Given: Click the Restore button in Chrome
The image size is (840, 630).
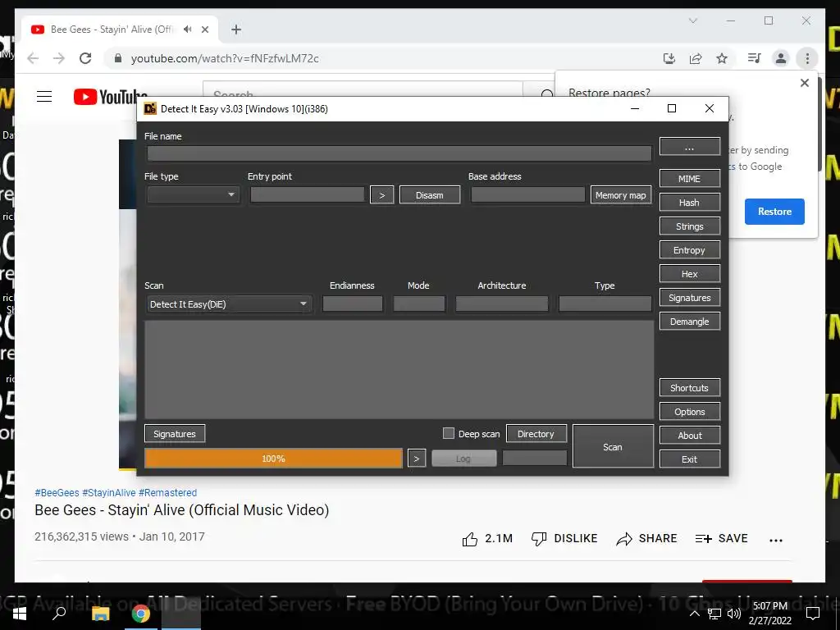Looking at the screenshot, I should [774, 212].
